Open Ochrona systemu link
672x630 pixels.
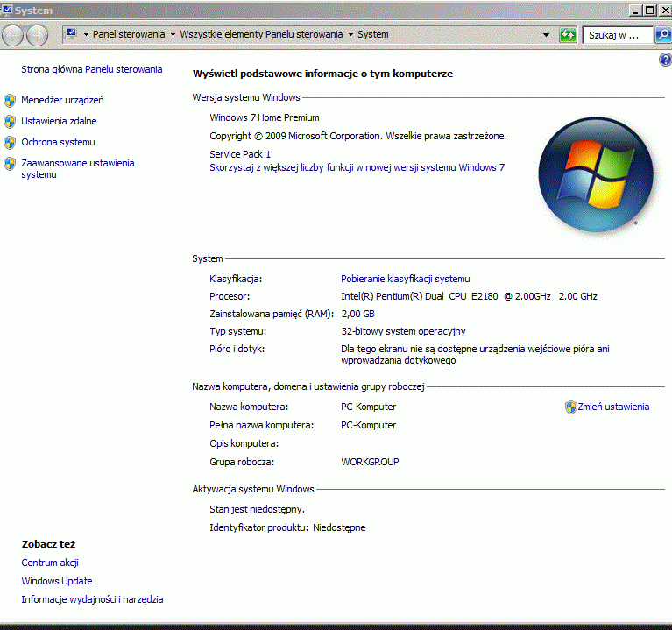(x=59, y=142)
